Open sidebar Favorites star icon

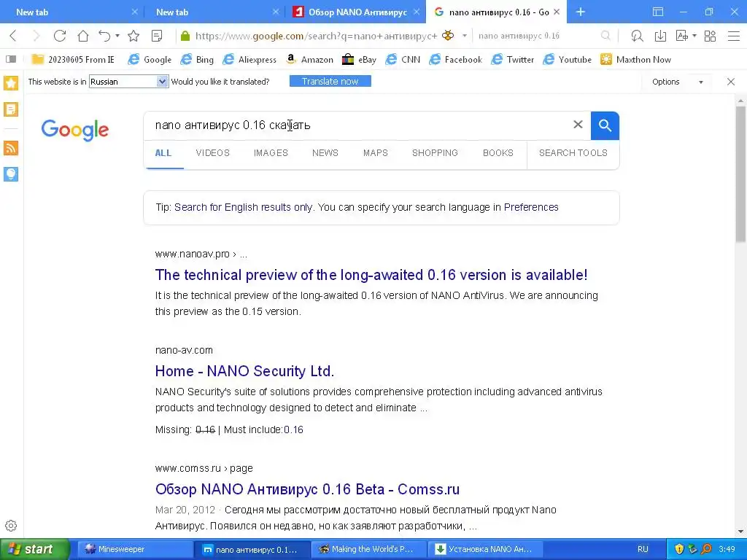click(x=11, y=83)
